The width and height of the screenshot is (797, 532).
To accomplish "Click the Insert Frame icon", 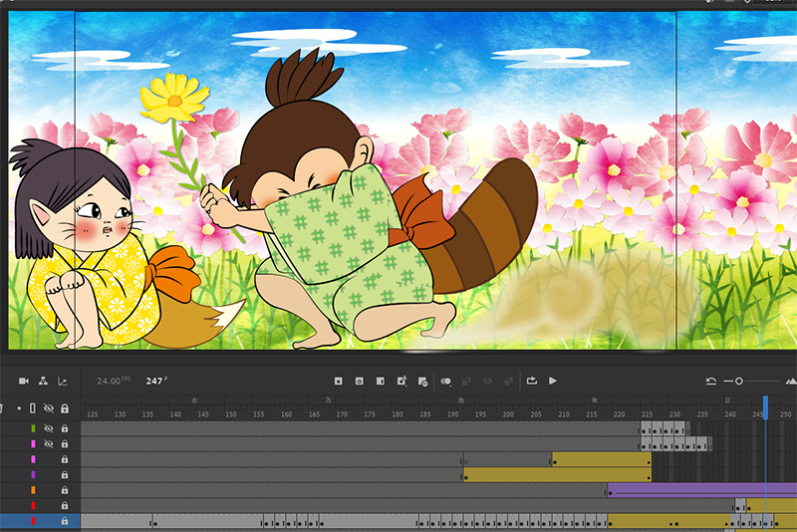I will click(x=381, y=381).
